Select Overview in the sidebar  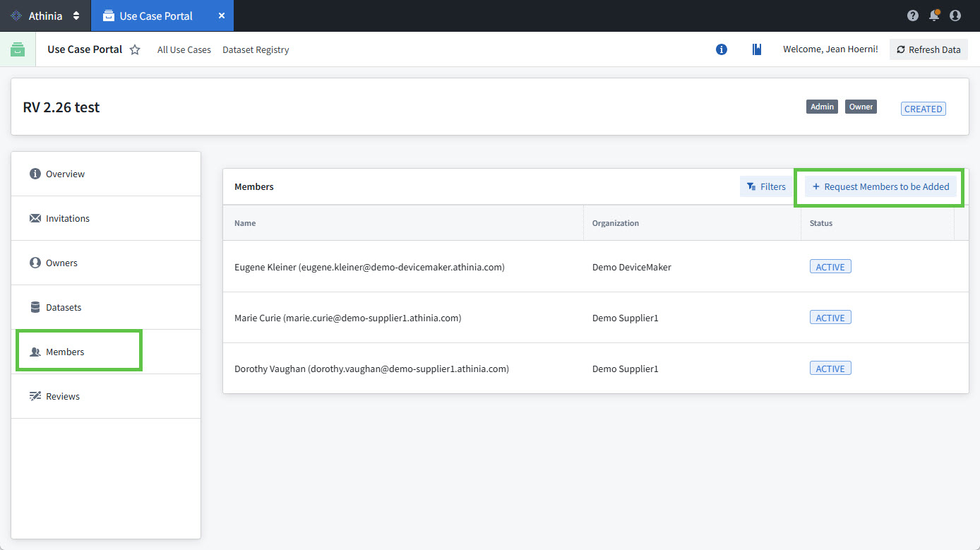[65, 174]
